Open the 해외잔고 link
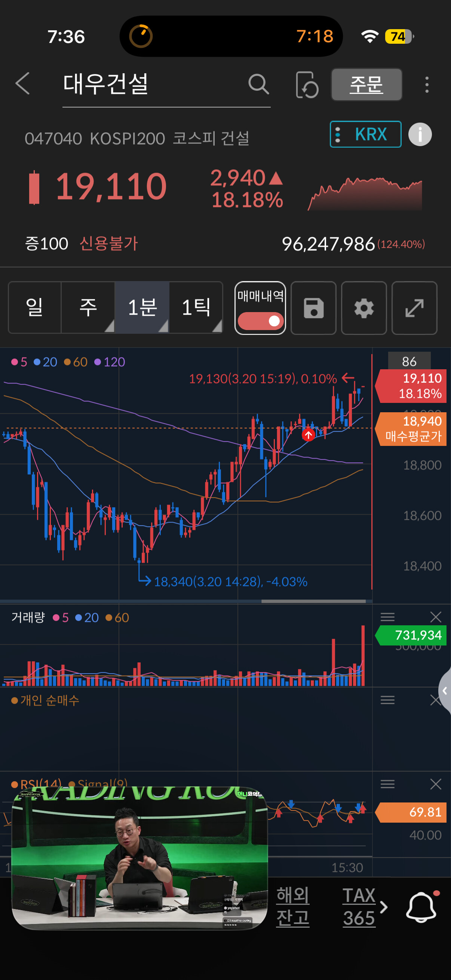Viewport: 451px width, 980px height. (x=292, y=907)
